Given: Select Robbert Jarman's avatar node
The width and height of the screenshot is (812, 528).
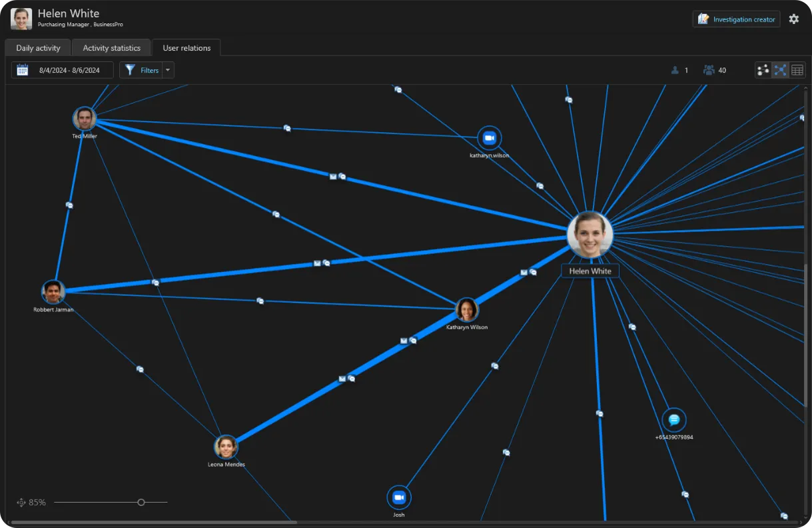Looking at the screenshot, I should pyautogui.click(x=53, y=291).
